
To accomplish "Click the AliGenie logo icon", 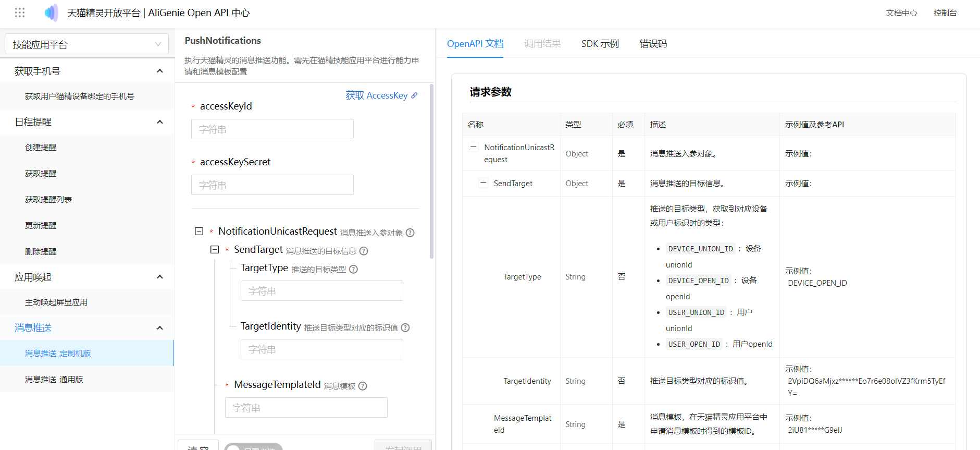I will click(x=52, y=13).
